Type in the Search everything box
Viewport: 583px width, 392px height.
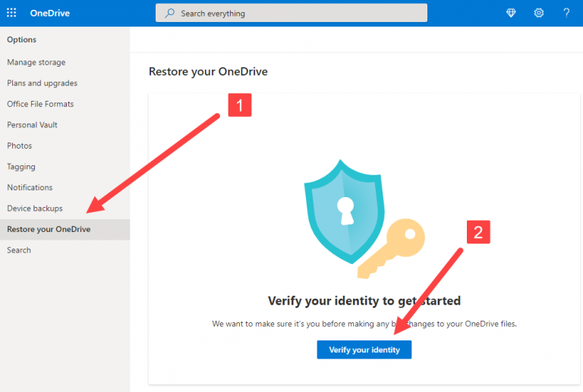296,14
